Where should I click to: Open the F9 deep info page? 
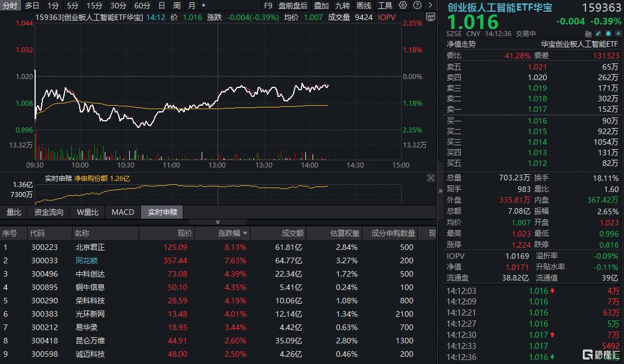[x=268, y=6]
